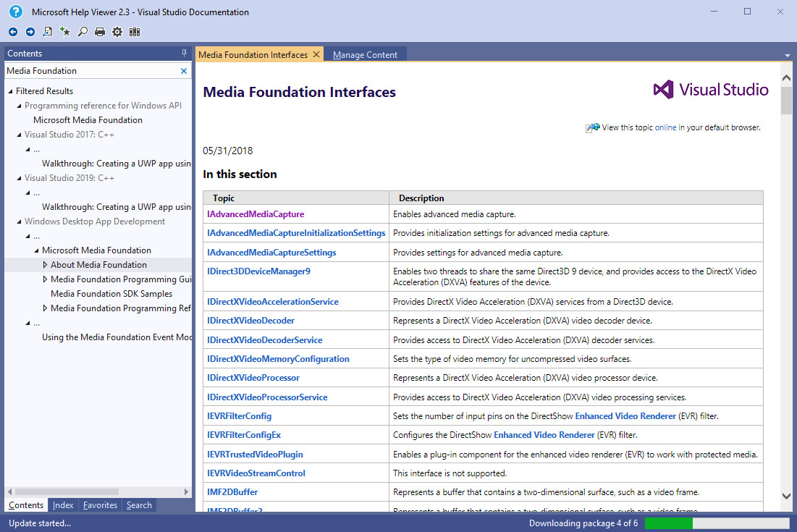Collapse Programming reference for Windows API node
Viewport: 797px width, 532px height.
tap(19, 106)
